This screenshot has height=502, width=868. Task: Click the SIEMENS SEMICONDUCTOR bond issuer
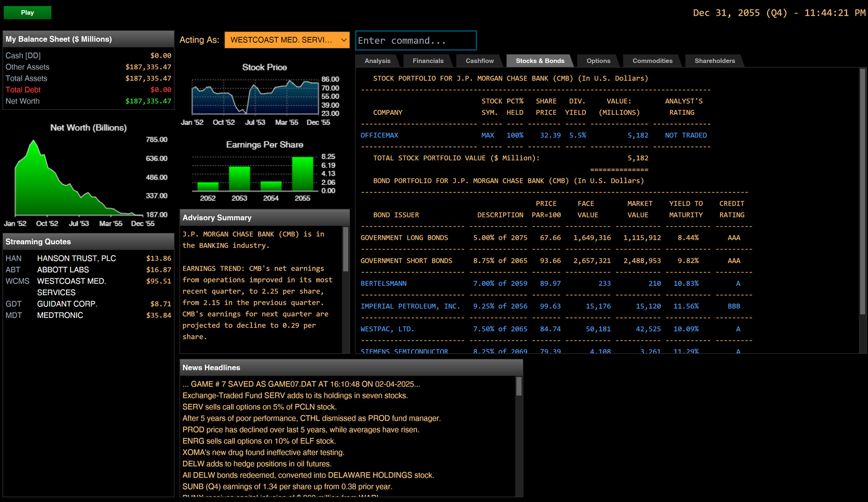tap(404, 351)
